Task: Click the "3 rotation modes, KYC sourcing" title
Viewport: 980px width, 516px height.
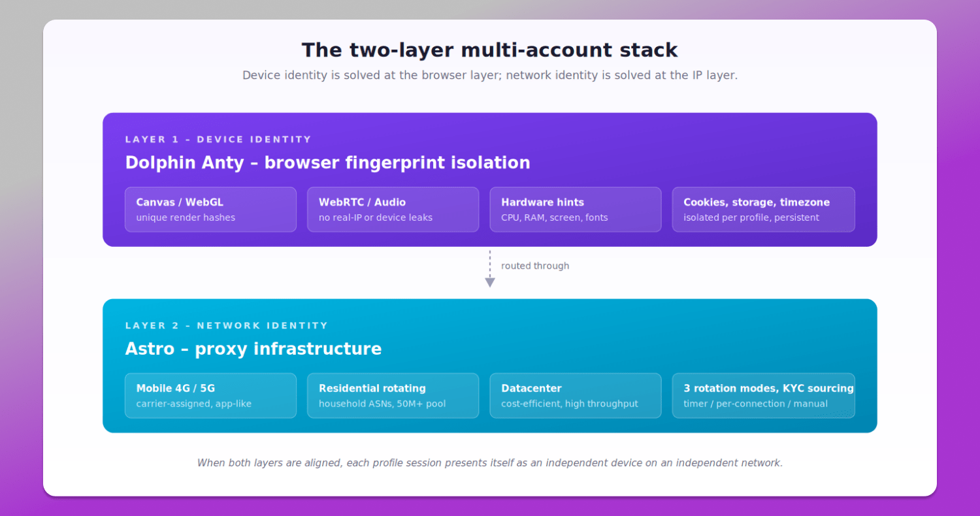Action: 769,389
